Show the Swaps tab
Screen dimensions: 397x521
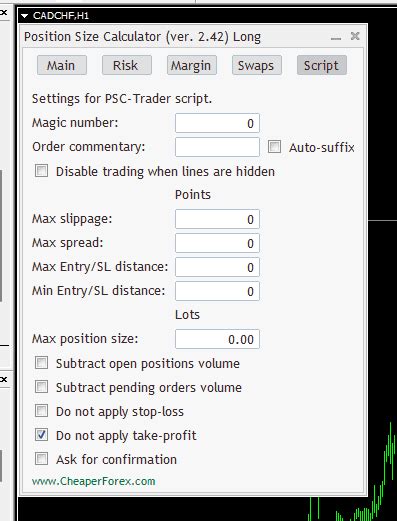(x=257, y=65)
